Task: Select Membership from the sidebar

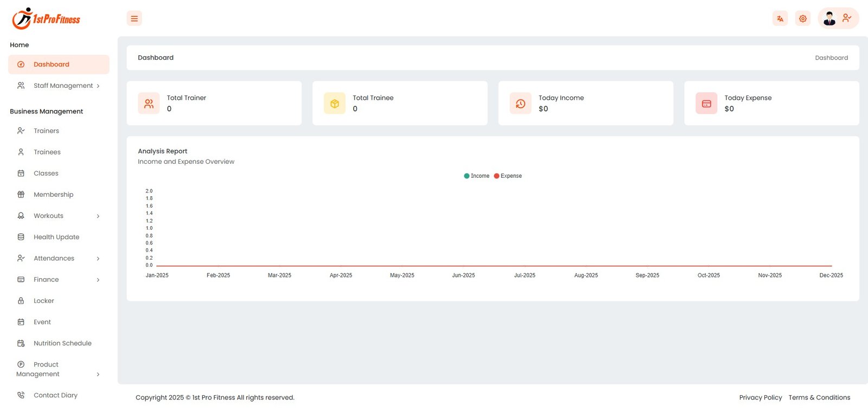Action: (53, 195)
